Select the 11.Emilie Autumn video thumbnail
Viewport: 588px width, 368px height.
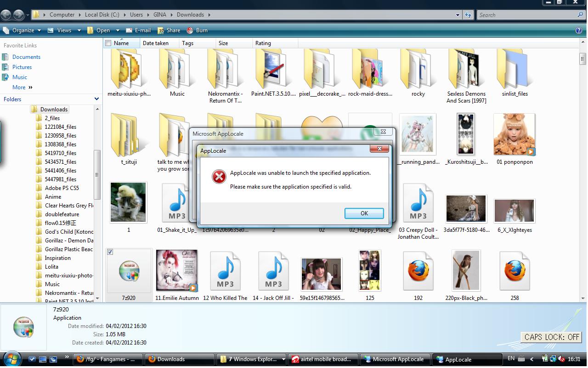pyautogui.click(x=177, y=270)
